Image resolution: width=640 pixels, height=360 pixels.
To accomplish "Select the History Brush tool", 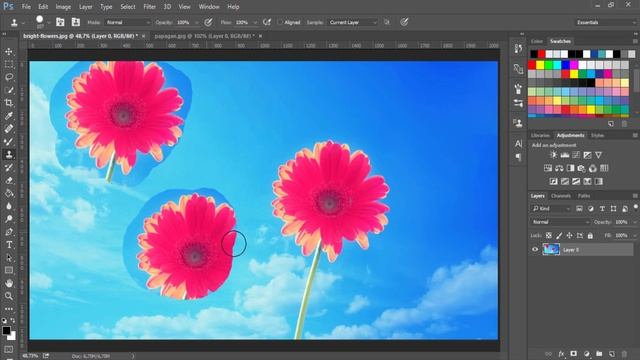I will tap(9, 167).
